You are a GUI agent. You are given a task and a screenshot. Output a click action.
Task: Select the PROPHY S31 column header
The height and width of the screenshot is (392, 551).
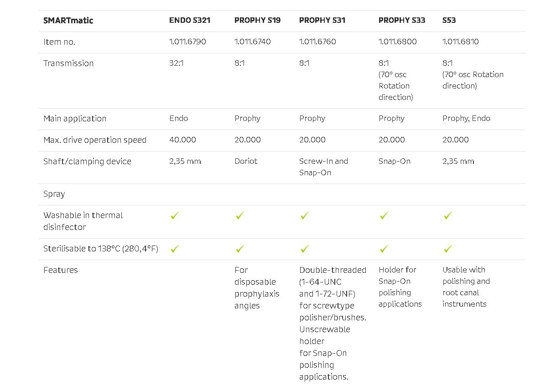point(322,21)
